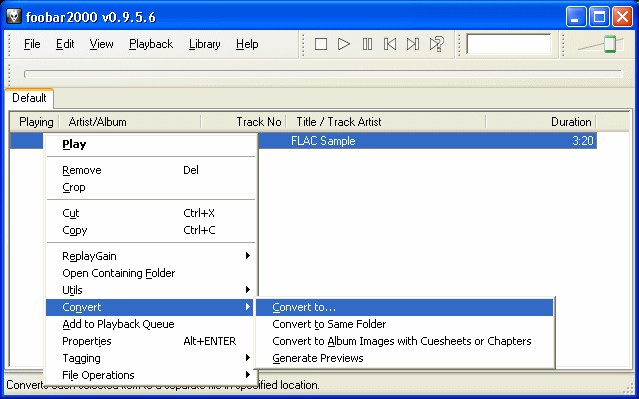Click the 3:20 duration value
Screen dimensions: 639x399
(583, 141)
